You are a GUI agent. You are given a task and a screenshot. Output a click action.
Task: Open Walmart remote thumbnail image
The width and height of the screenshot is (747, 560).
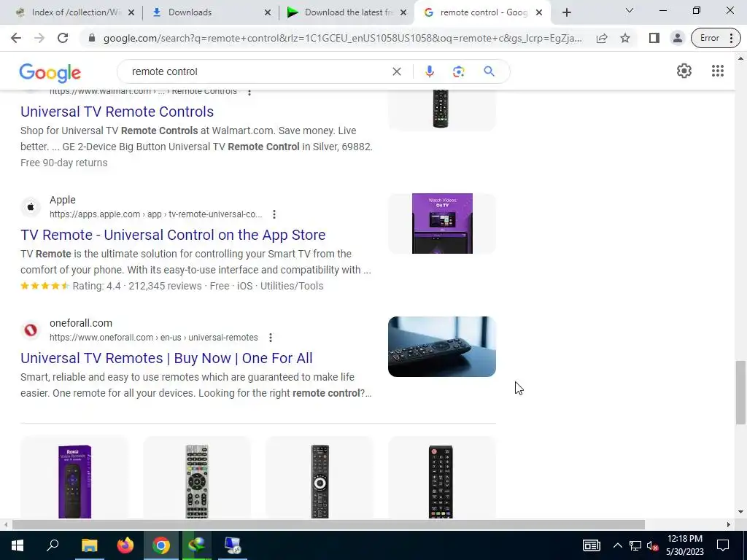441,109
